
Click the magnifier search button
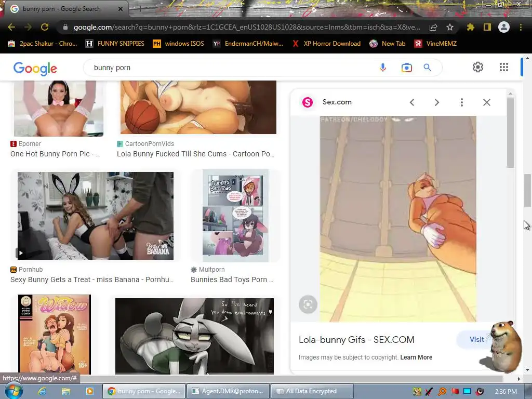pyautogui.click(x=427, y=68)
